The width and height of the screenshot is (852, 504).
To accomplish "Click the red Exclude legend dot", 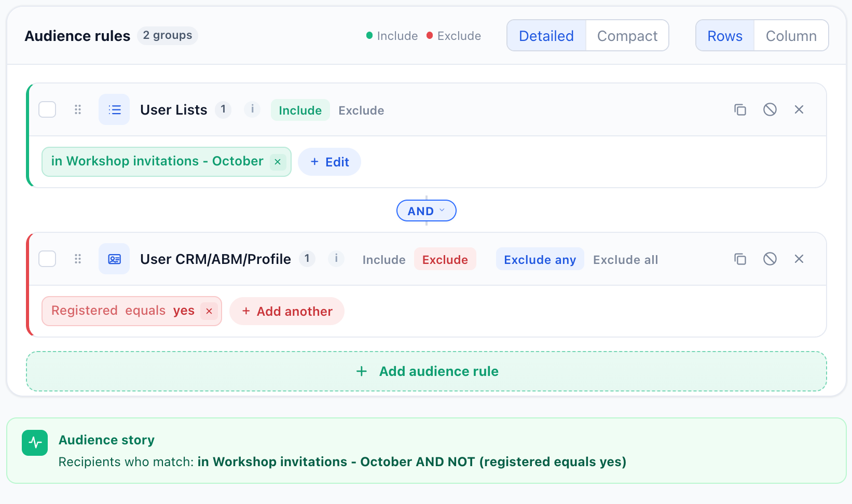I will coord(430,35).
